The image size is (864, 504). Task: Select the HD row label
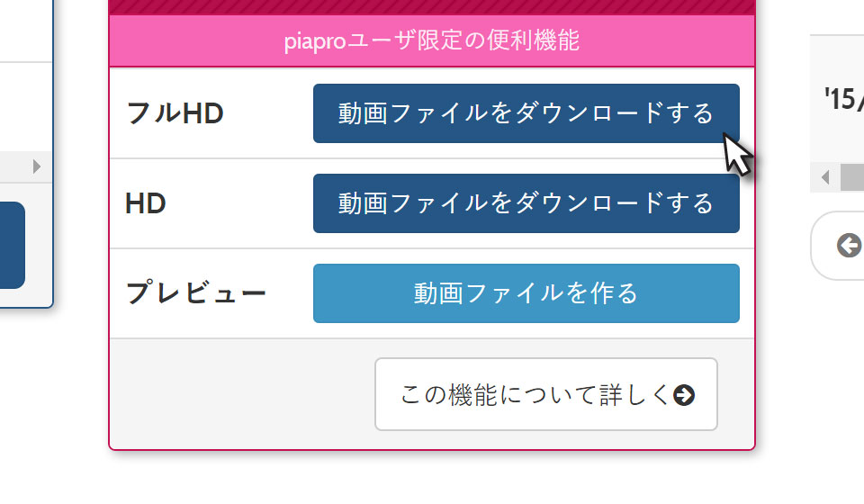tap(146, 203)
